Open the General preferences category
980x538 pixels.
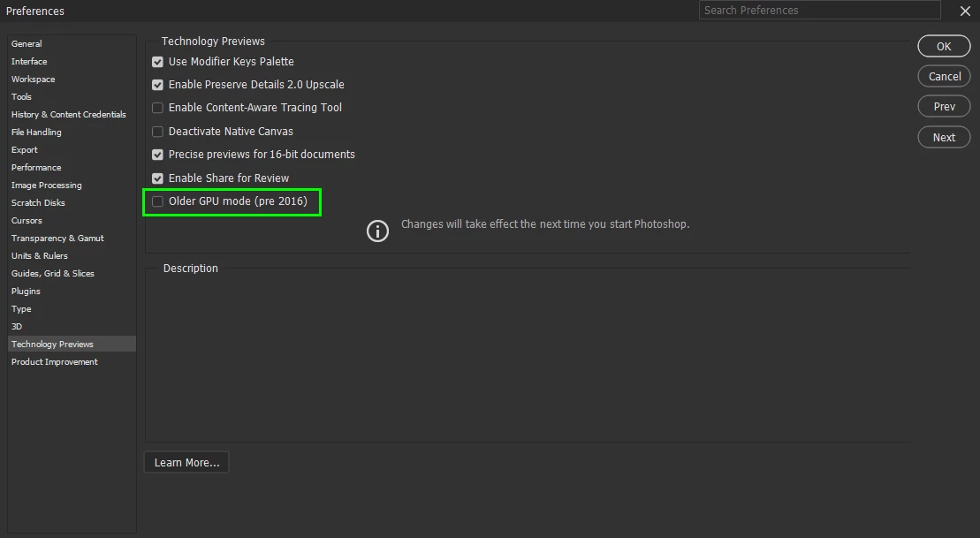coord(72,44)
